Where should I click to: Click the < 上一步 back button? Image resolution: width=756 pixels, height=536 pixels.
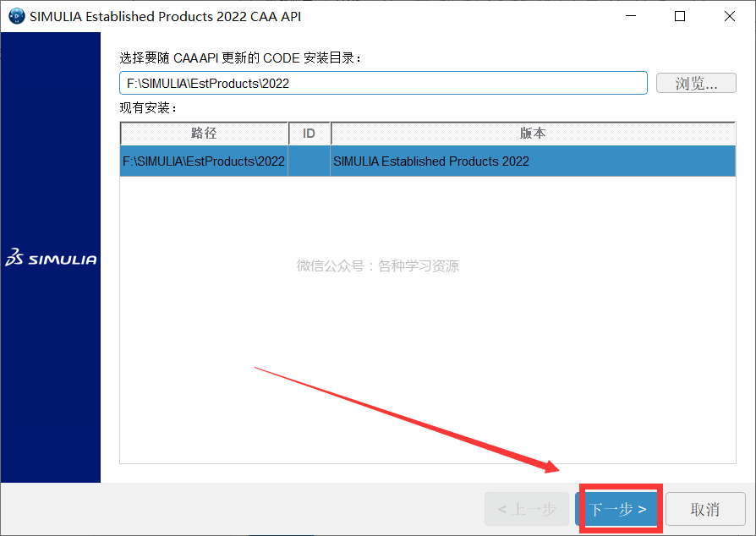527,509
